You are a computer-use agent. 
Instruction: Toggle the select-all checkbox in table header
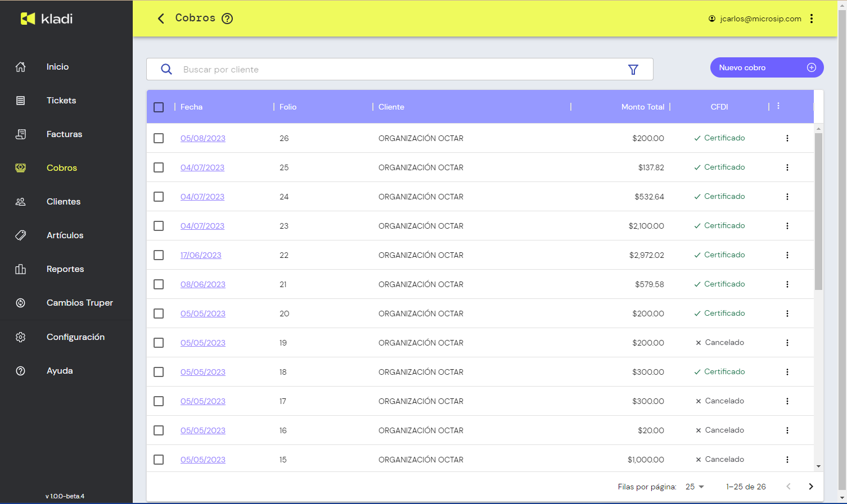(x=159, y=107)
